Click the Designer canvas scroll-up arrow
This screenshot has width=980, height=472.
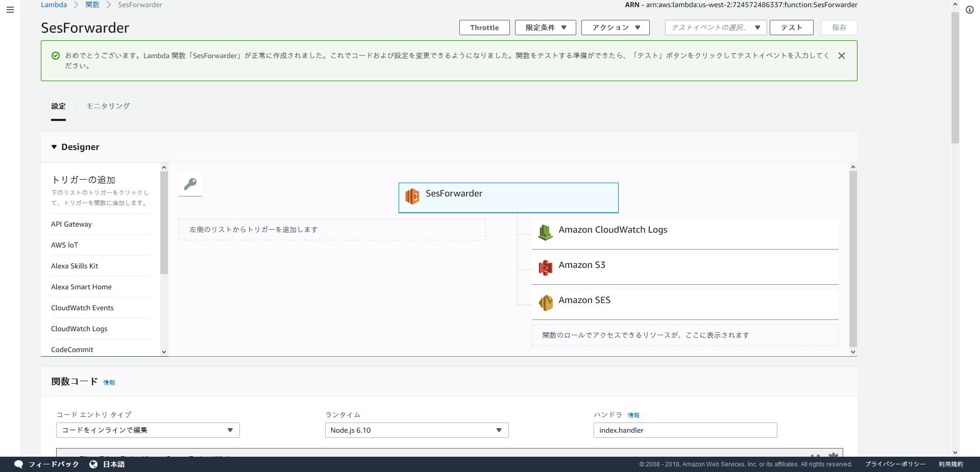(x=853, y=167)
